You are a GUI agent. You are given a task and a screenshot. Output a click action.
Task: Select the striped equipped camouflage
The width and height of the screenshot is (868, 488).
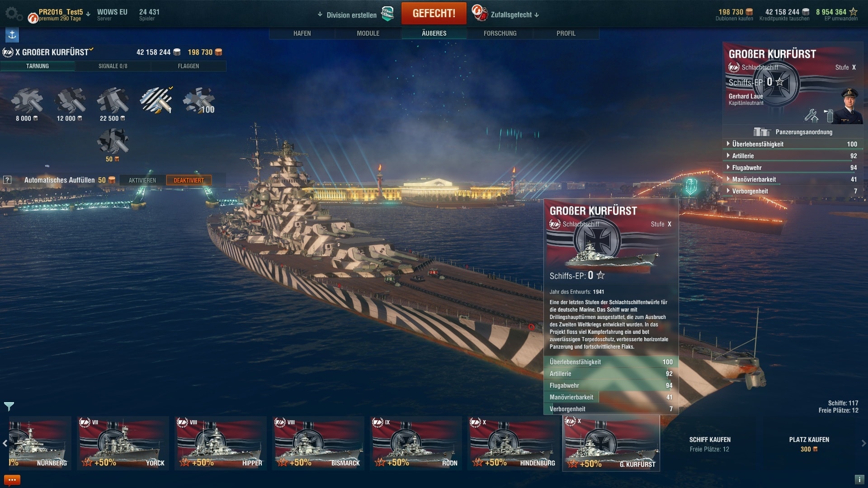[156, 100]
